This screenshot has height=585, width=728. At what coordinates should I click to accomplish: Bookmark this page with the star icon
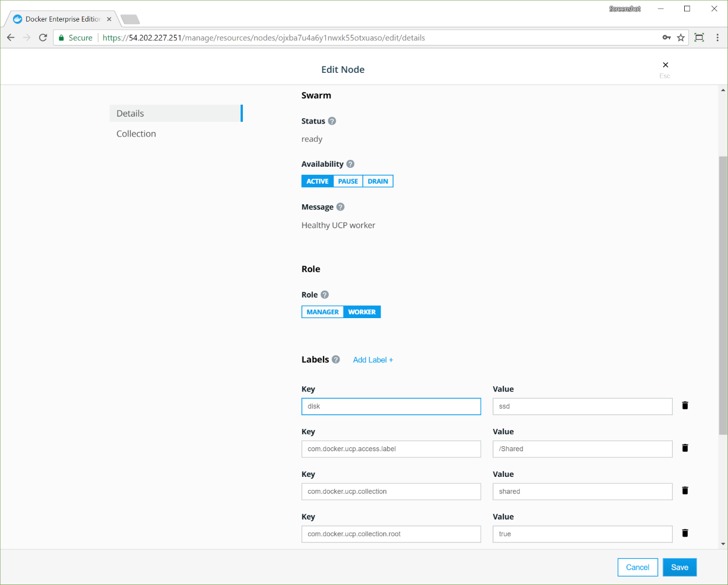(681, 38)
